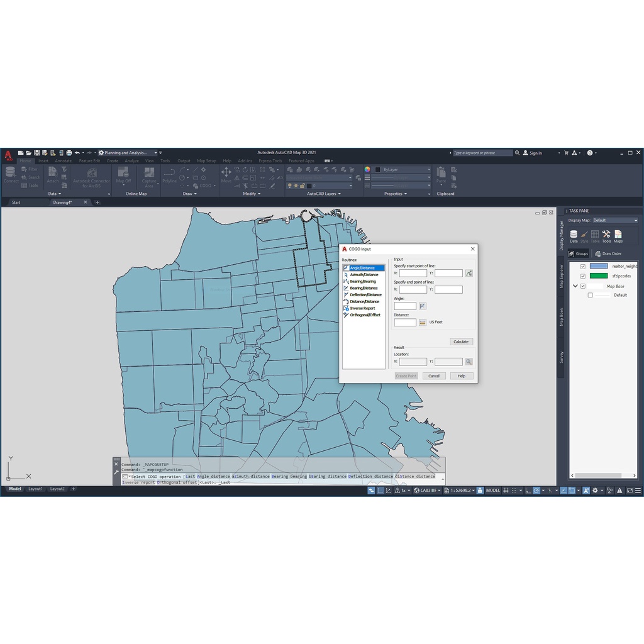Select the Distance/Distance routine
The image size is (644, 644).
[x=364, y=301]
